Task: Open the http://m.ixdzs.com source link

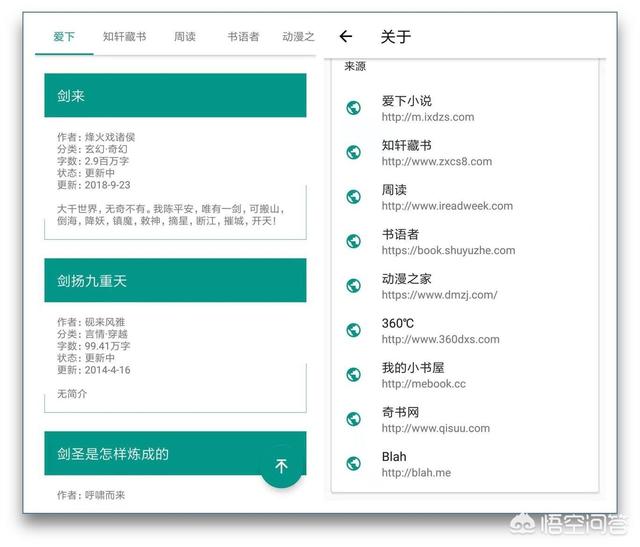Action: coord(427,117)
